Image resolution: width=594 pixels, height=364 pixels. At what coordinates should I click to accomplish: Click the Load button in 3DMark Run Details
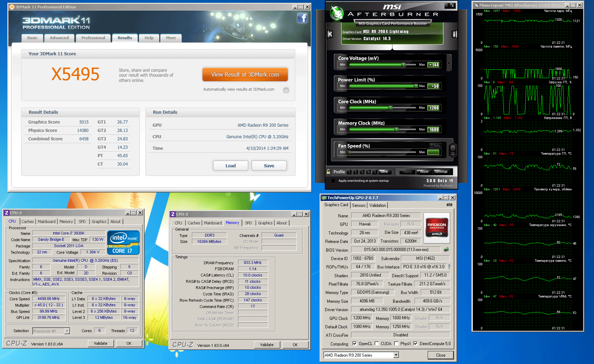(231, 166)
